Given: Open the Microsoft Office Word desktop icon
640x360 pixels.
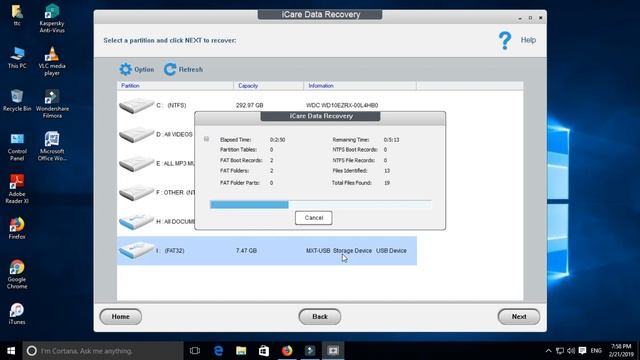Looking at the screenshot, I should 52,146.
